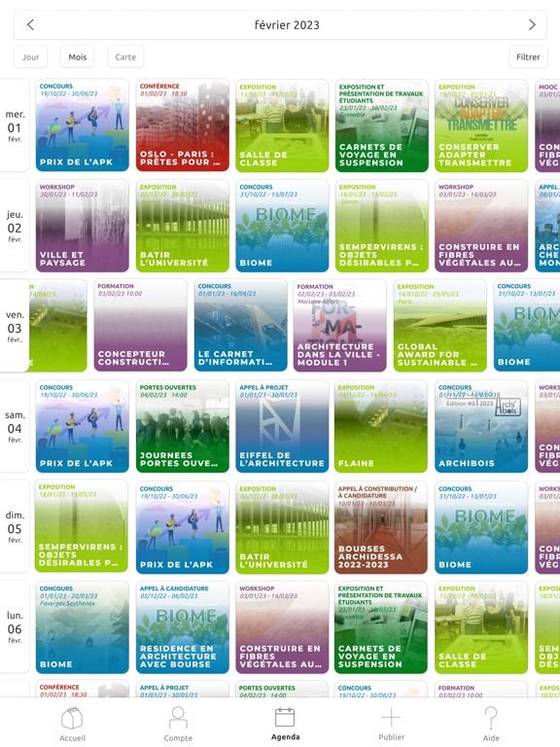Open Construire en fibres végétales card on jeu. 02
560x747 pixels.
pyautogui.click(x=481, y=226)
